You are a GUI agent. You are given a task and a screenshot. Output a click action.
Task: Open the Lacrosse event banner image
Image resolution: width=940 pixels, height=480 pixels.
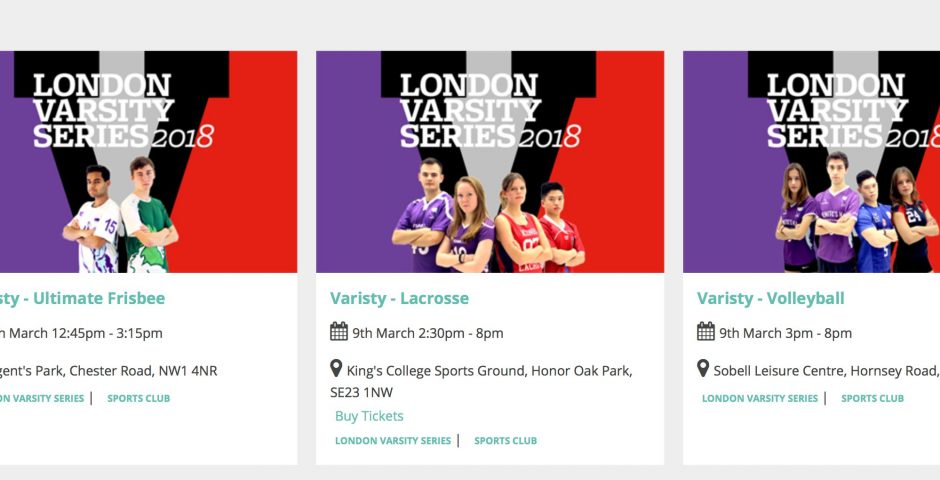[x=490, y=162]
